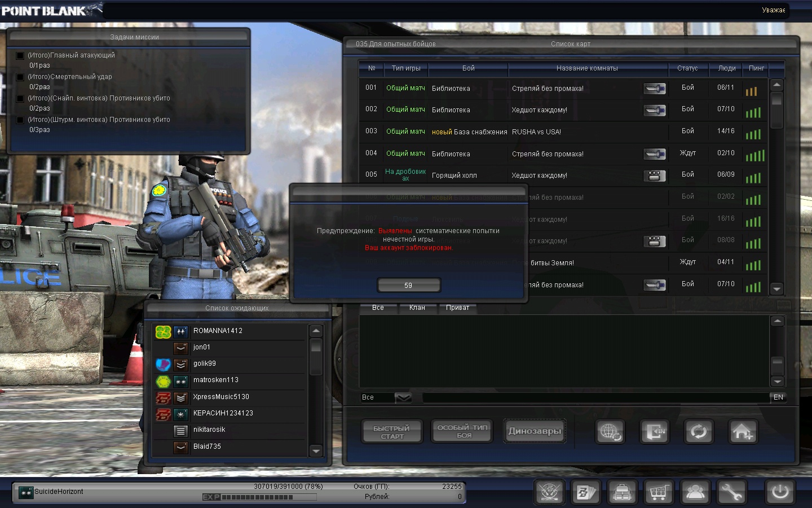Click the create room house icon

point(743,432)
